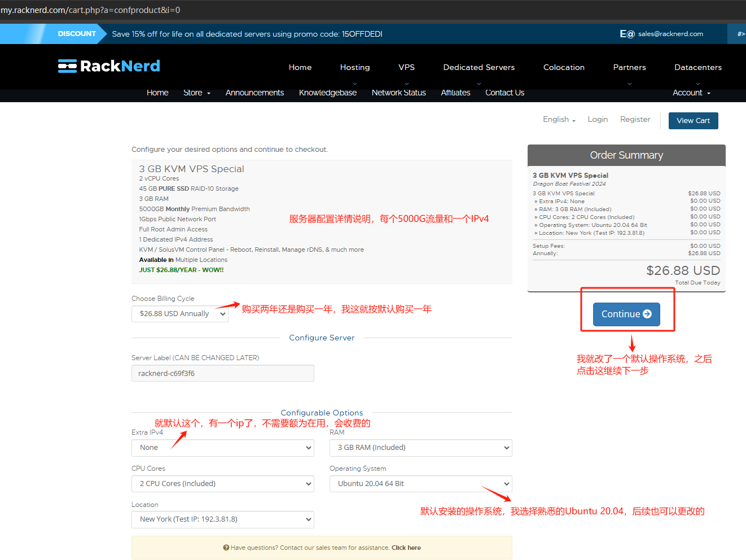Open the Extra IPv4 dropdown
This screenshot has height=560, width=746.
[x=223, y=448]
